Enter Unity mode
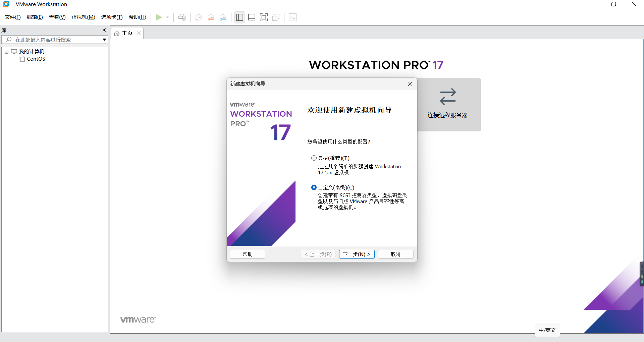The height and width of the screenshot is (342, 644). pos(276,17)
